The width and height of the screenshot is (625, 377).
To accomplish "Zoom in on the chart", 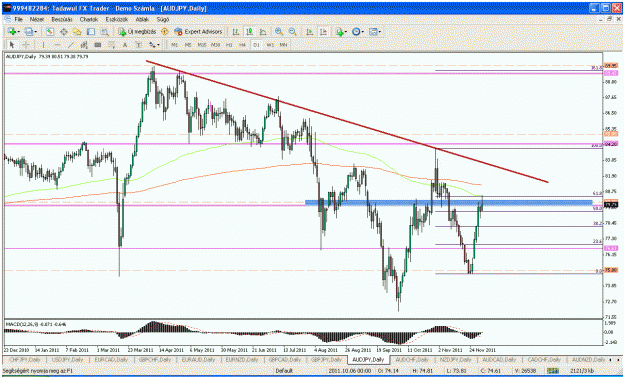I will pos(279,31).
